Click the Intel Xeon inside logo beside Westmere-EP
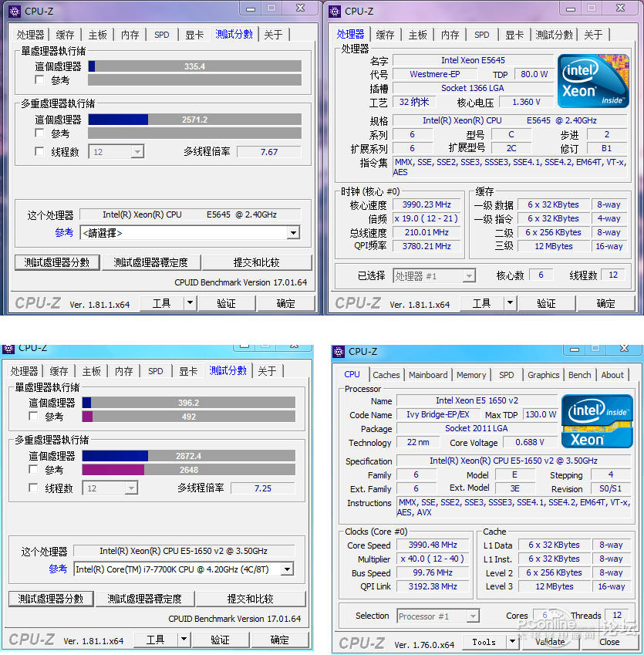 click(x=593, y=81)
